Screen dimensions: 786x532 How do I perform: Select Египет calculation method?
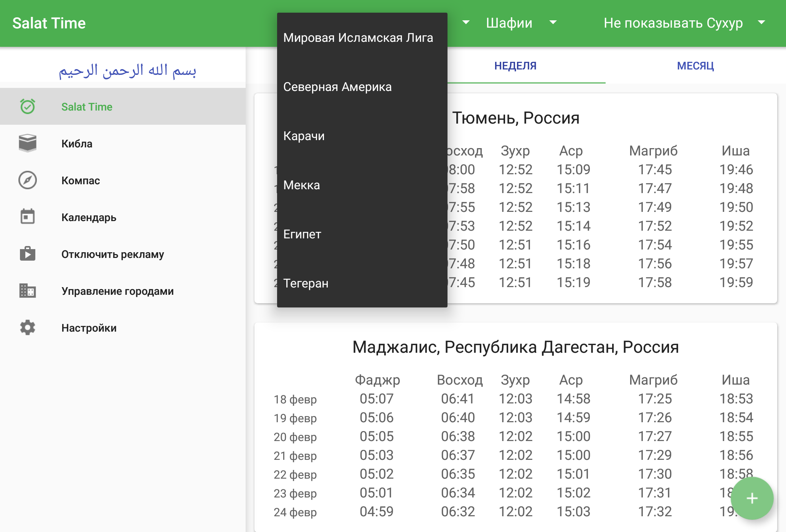point(302,234)
